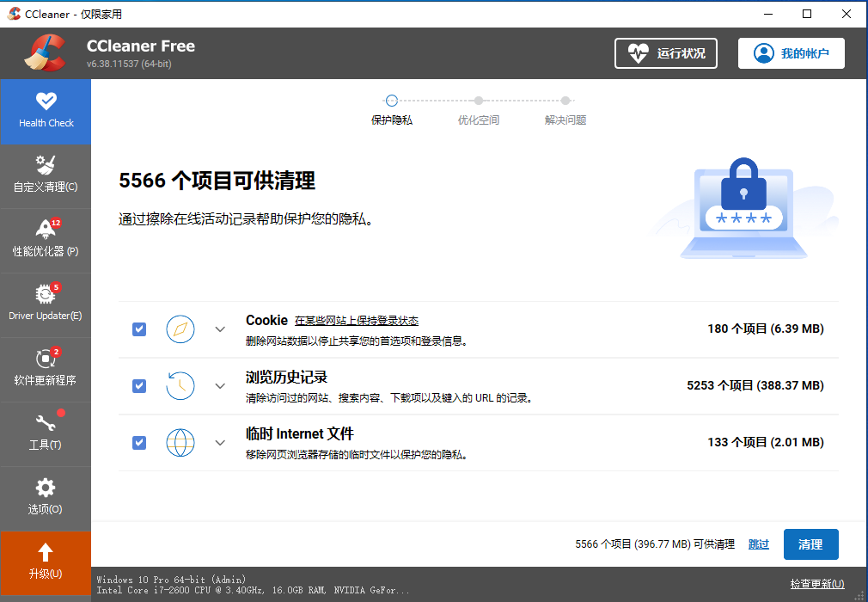The image size is (868, 602).
Task: Select the Health Check heart icon
Action: pyautogui.click(x=46, y=101)
